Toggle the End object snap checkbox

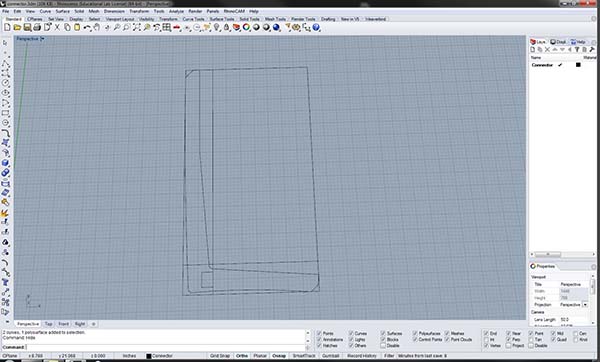[x=486, y=334]
